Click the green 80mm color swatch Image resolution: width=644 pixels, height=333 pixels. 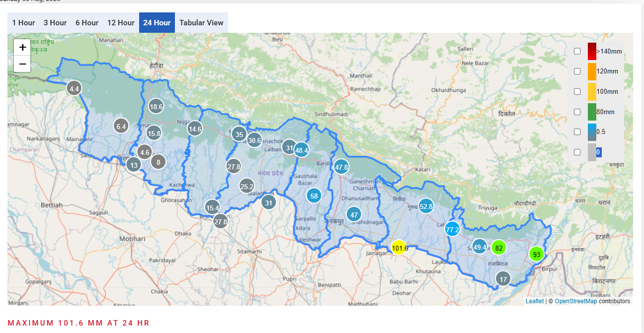point(592,112)
